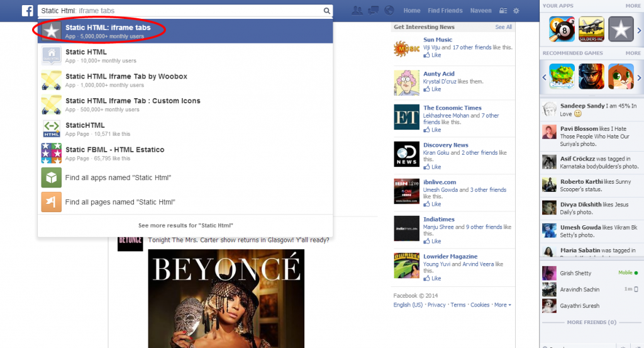The height and width of the screenshot is (348, 644).
Task: Click More next to Your Apps
Action: (x=633, y=6)
